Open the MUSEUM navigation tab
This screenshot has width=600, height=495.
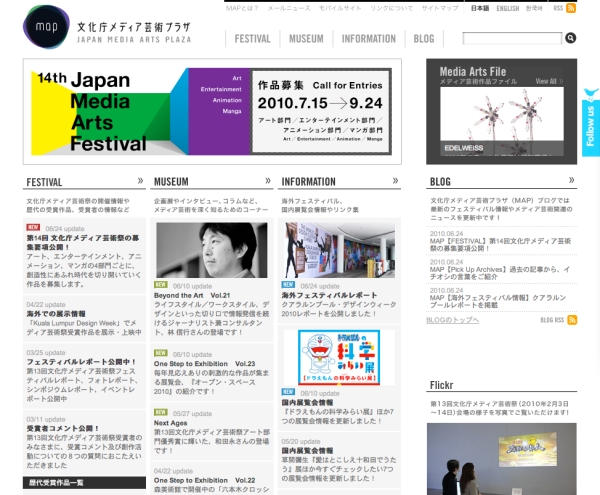click(306, 39)
